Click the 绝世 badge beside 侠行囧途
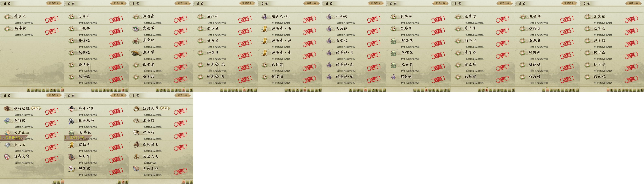Screen dimensions: 644x184 coord(36,108)
